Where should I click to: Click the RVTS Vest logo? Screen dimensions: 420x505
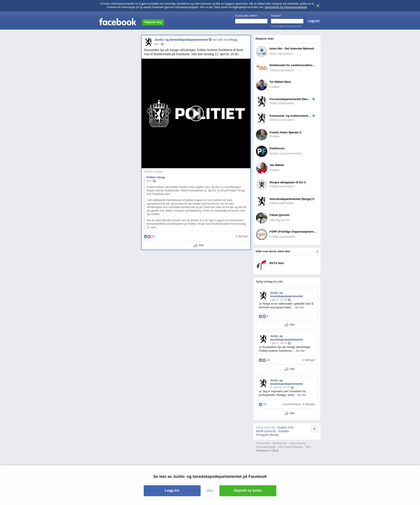pyautogui.click(x=261, y=265)
